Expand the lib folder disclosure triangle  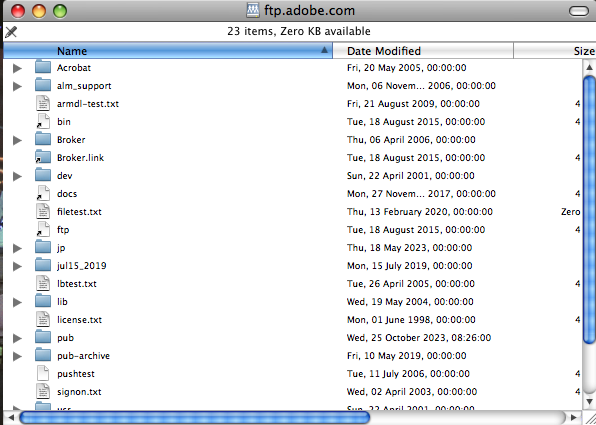tap(17, 302)
